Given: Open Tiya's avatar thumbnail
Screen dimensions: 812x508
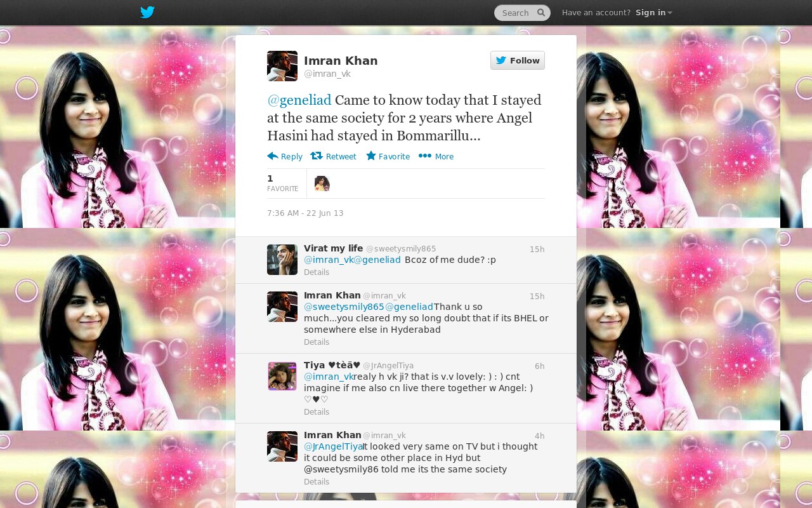Looking at the screenshot, I should pyautogui.click(x=282, y=377).
